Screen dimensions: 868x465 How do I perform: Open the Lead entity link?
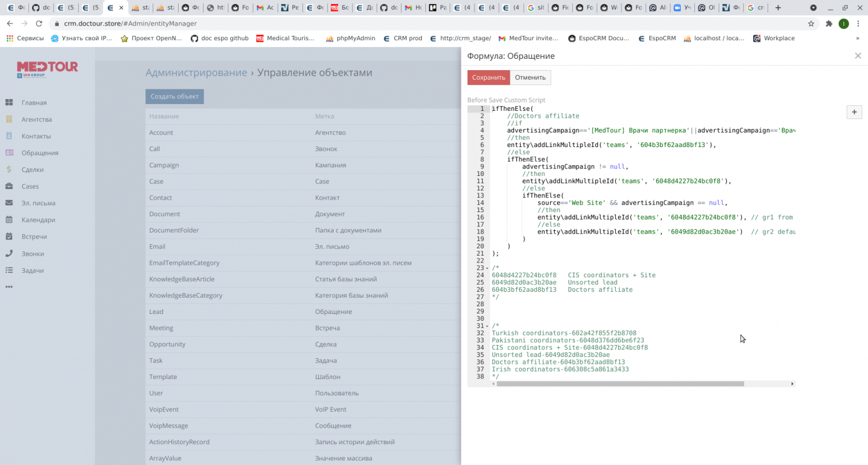[156, 312]
